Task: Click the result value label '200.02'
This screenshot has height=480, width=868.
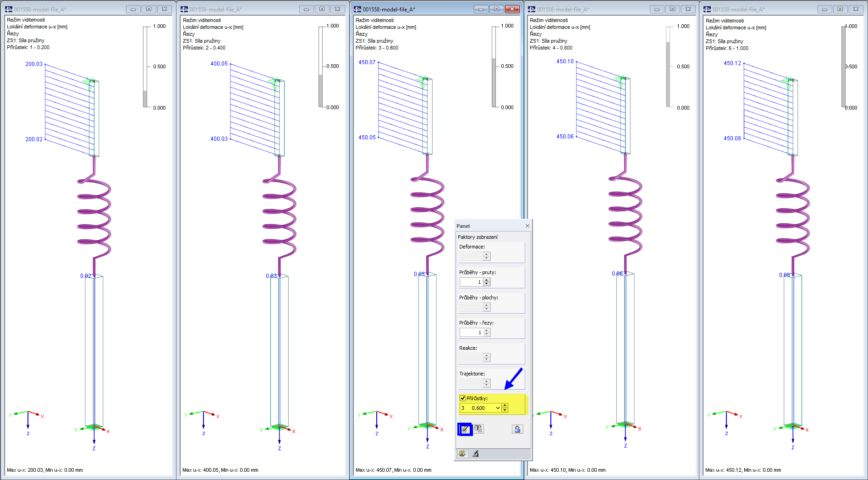Action: click(34, 139)
